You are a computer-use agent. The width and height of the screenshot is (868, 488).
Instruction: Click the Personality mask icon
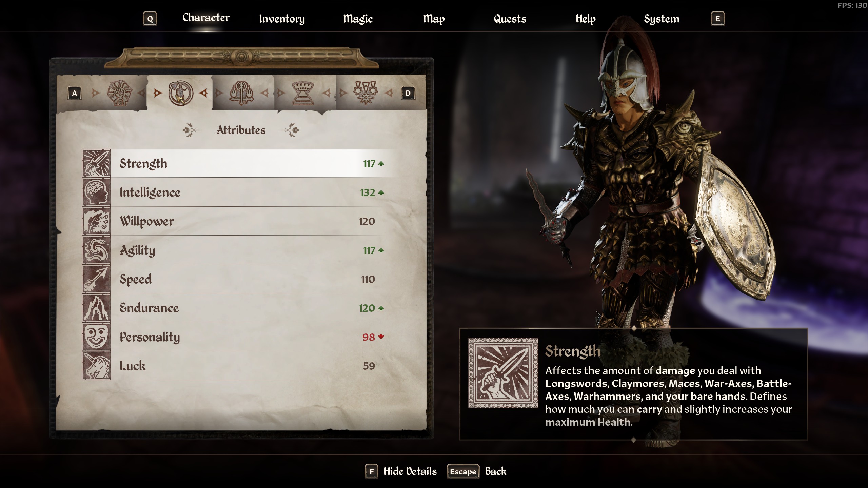96,337
